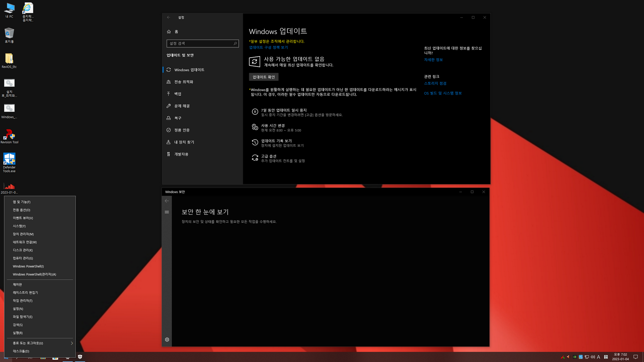Open 고급 옵션 in Windows Update
This screenshot has width=644, height=362.
coord(278,158)
